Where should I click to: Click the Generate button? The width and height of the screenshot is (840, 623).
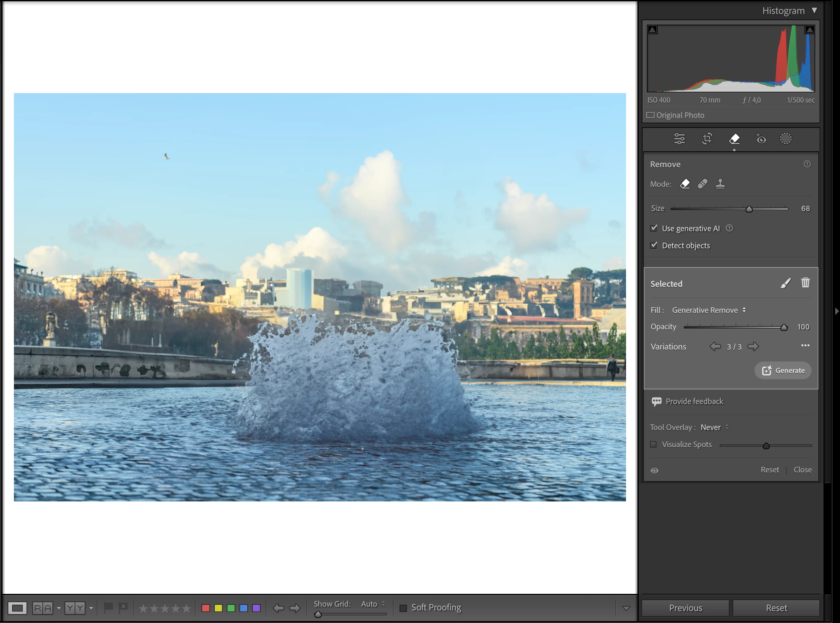tap(783, 370)
